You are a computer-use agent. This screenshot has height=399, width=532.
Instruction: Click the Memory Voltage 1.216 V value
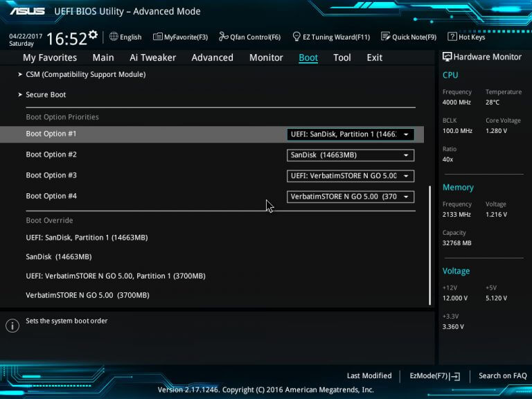click(x=496, y=215)
